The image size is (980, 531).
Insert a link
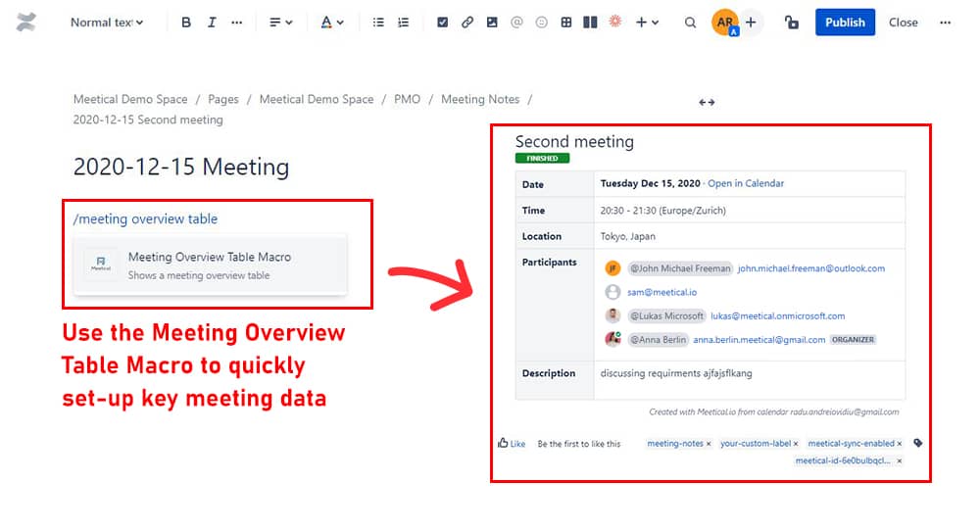point(466,23)
